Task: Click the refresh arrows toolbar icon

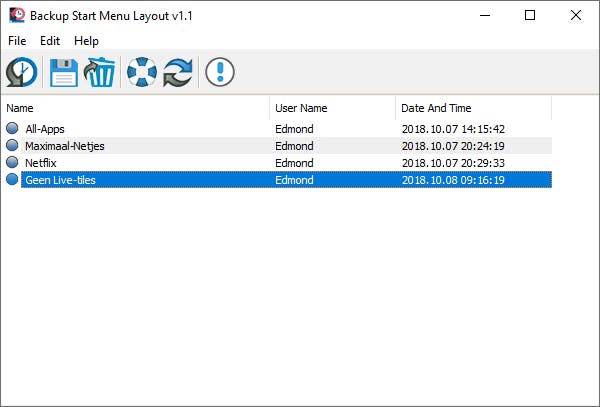Action: [178, 72]
